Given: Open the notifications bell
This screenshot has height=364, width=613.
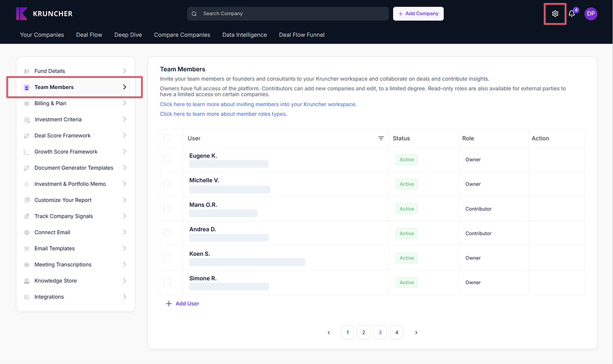Looking at the screenshot, I should (x=571, y=14).
